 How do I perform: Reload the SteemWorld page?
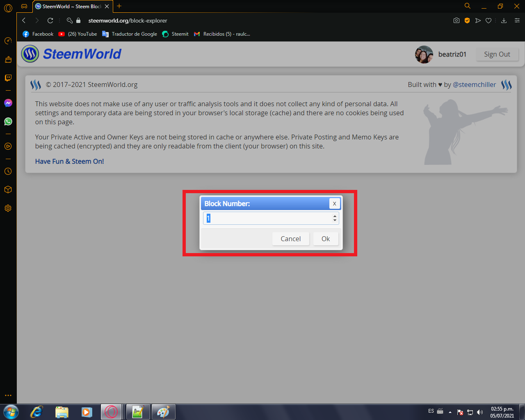click(50, 21)
